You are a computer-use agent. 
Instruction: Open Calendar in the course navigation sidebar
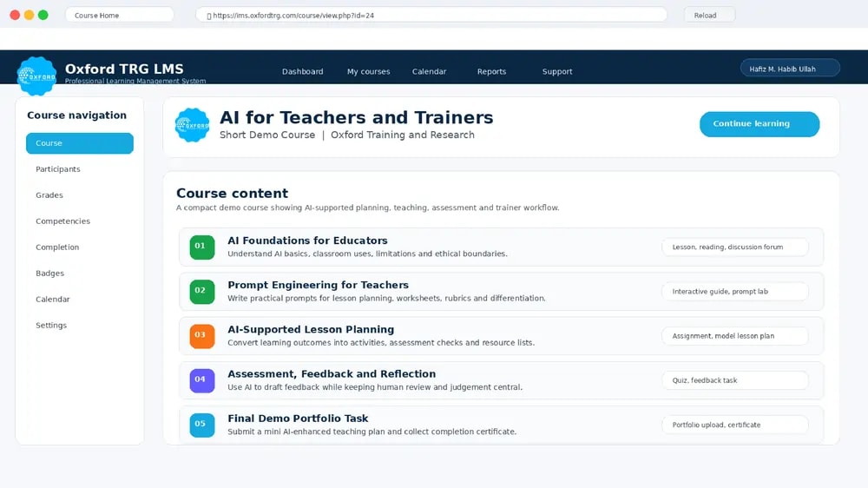(x=53, y=299)
